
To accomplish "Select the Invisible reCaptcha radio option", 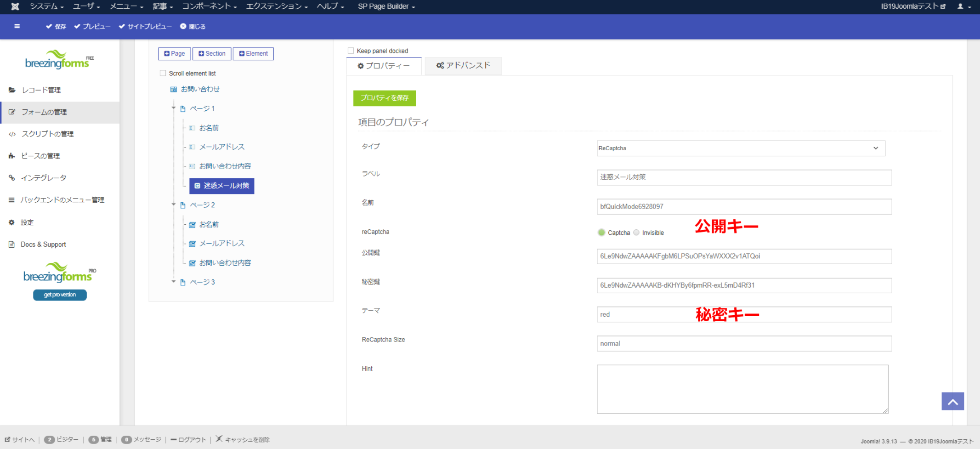I will [636, 233].
